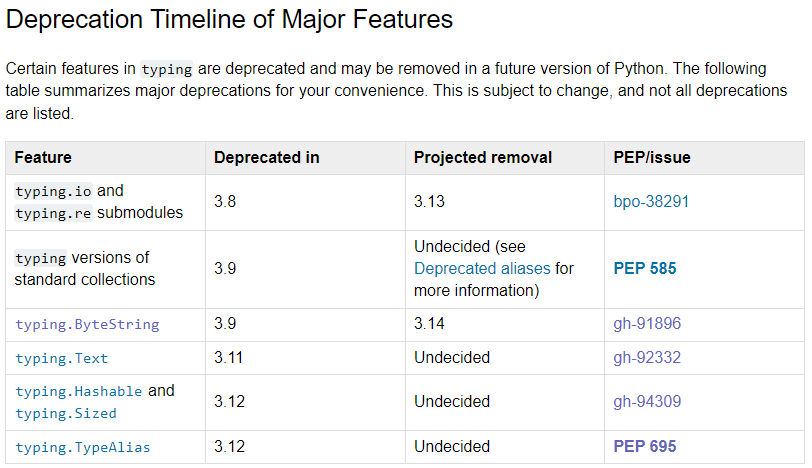Click the typing.ByteString reference link

[x=87, y=324]
